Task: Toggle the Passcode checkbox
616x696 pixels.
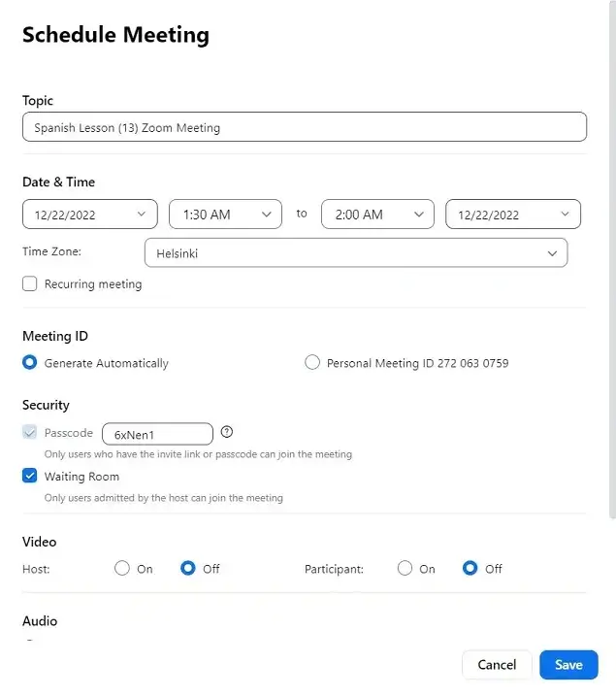Action: coord(30,432)
